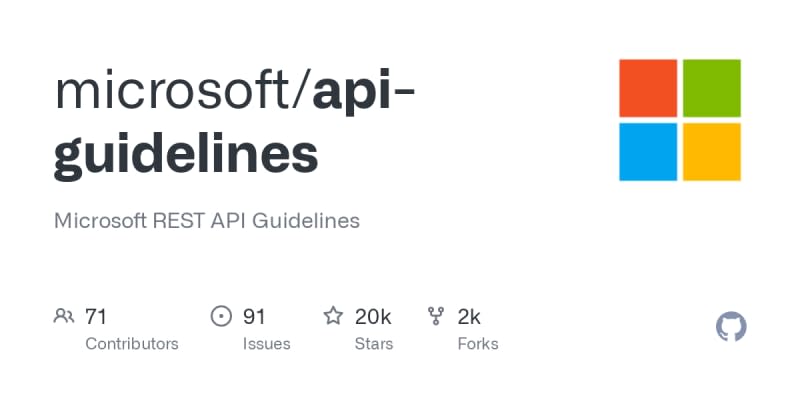Viewport: 800px width, 400px height.
Task: Click the "Microsoft REST API Guidelines" description
Action: pos(206,220)
